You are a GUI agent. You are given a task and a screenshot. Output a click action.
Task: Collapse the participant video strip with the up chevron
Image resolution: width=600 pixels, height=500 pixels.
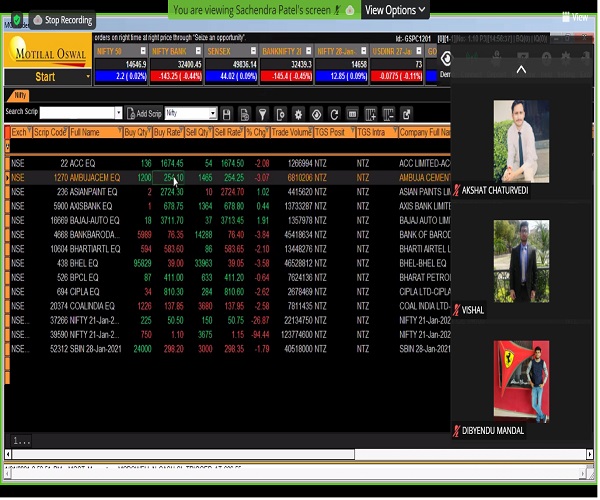point(522,70)
